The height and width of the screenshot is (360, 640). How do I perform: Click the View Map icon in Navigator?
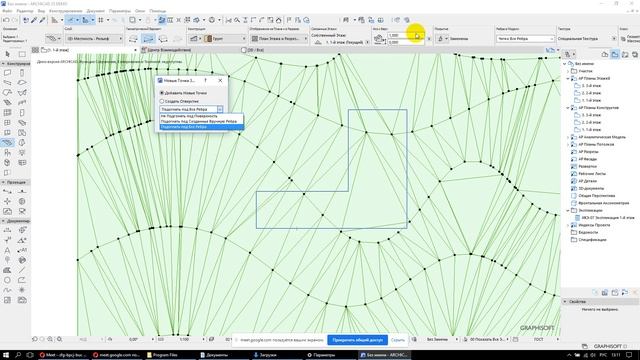[x=615, y=54]
